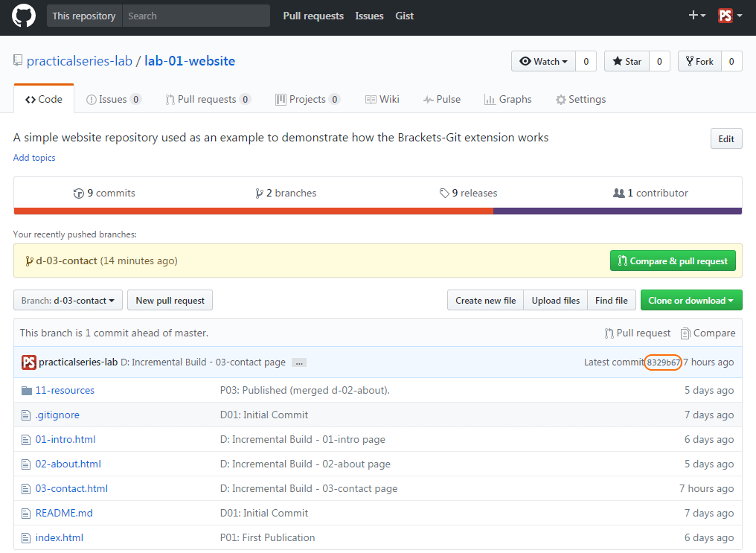Switch to the Projects tab
This screenshot has height=553, width=756.
(x=307, y=99)
